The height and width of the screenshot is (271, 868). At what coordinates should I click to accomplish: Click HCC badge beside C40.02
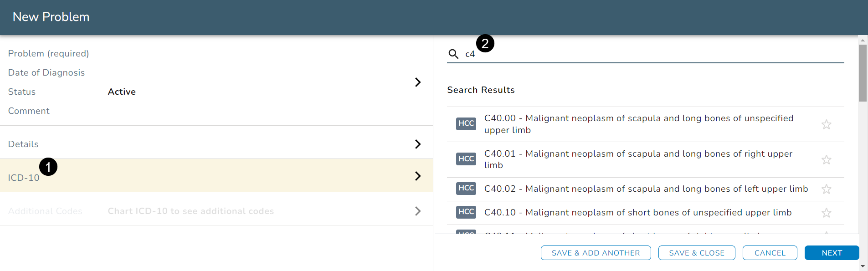pos(466,188)
